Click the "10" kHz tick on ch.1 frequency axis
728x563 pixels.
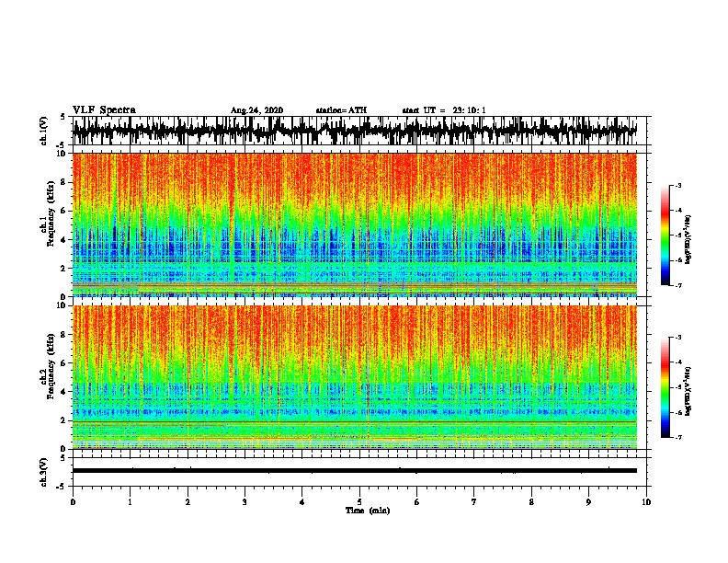click(63, 155)
